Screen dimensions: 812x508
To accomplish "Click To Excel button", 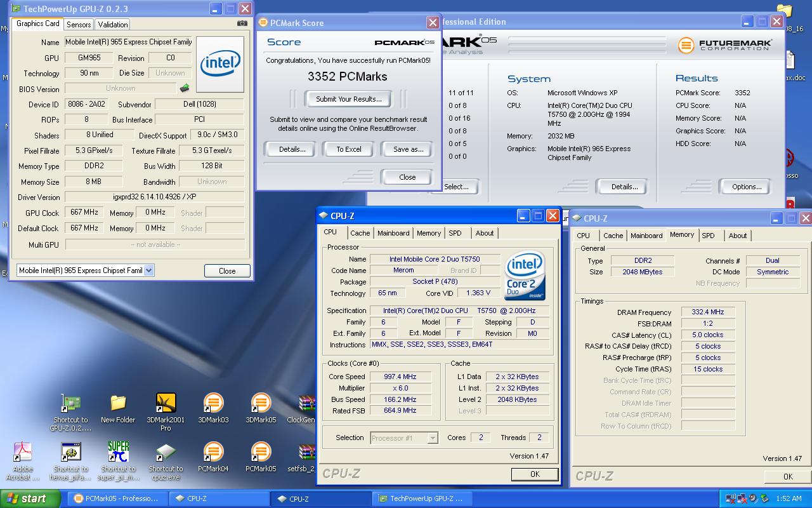I will coord(349,149).
